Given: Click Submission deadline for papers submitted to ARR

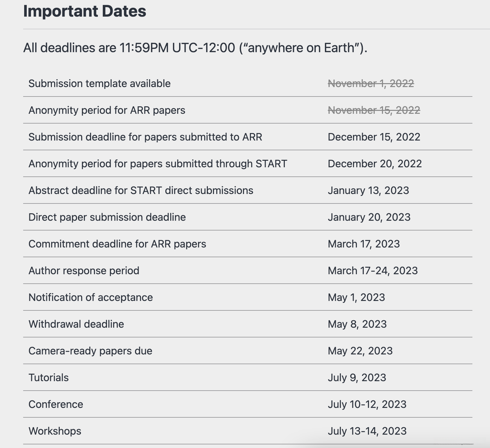Looking at the screenshot, I should [145, 137].
